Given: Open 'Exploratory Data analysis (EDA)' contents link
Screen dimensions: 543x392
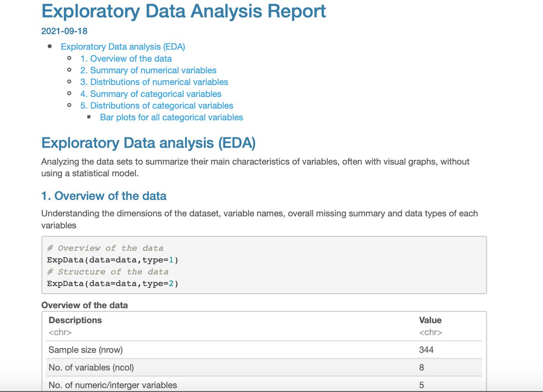Looking at the screenshot, I should (123, 47).
